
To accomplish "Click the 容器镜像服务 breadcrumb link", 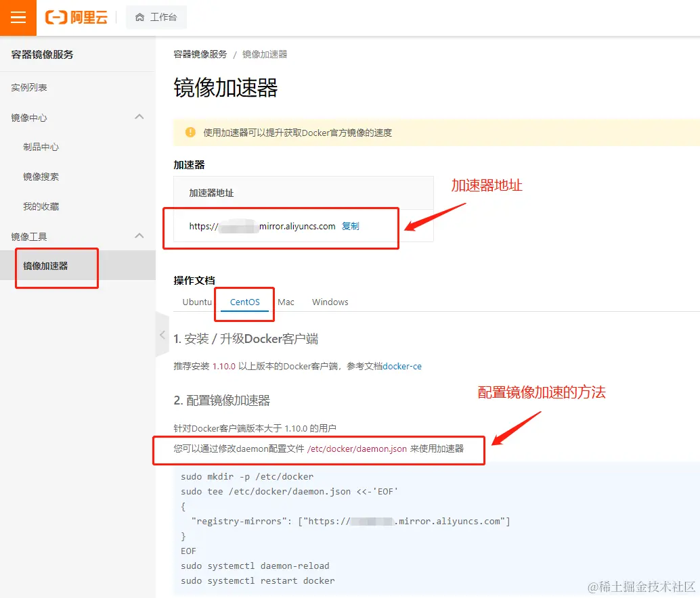I will pyautogui.click(x=200, y=54).
